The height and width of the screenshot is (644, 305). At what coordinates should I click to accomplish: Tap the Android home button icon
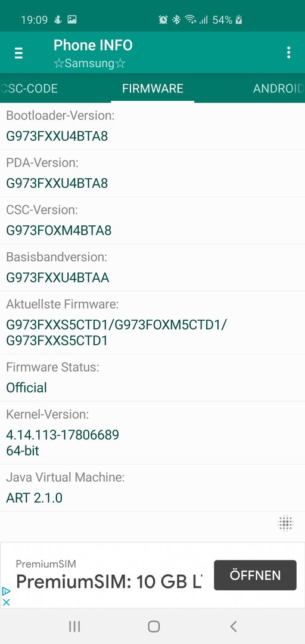[154, 626]
